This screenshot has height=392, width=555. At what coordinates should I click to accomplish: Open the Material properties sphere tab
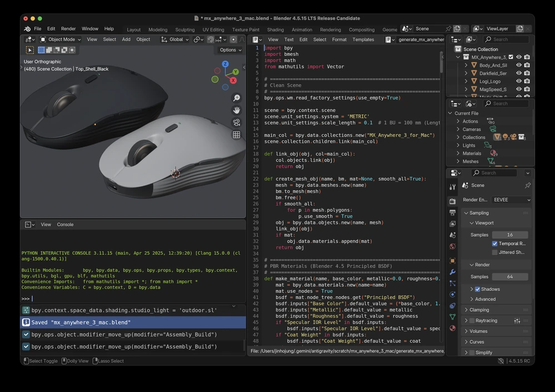[x=452, y=328]
